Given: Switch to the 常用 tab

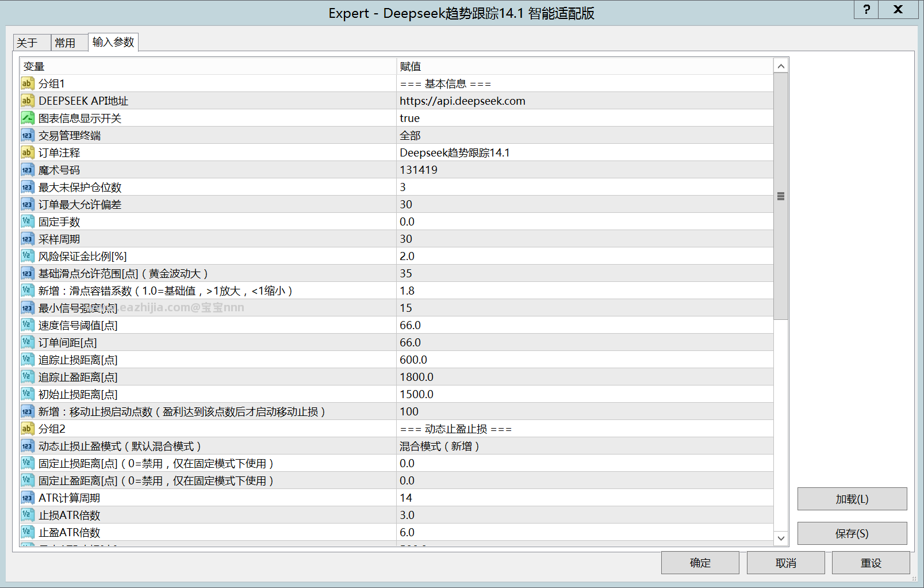Looking at the screenshot, I should pos(69,43).
